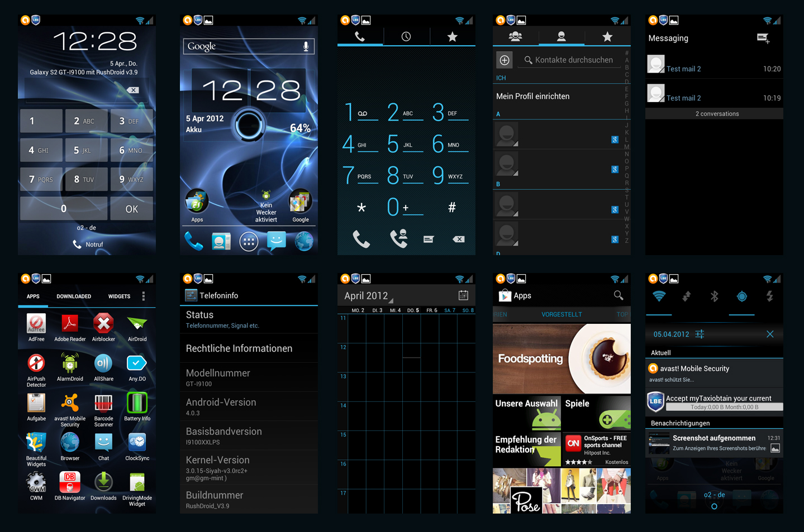Viewport: 804px width, 532px height.
Task: Open the Status entry in Telefoninfo
Action: (x=249, y=319)
